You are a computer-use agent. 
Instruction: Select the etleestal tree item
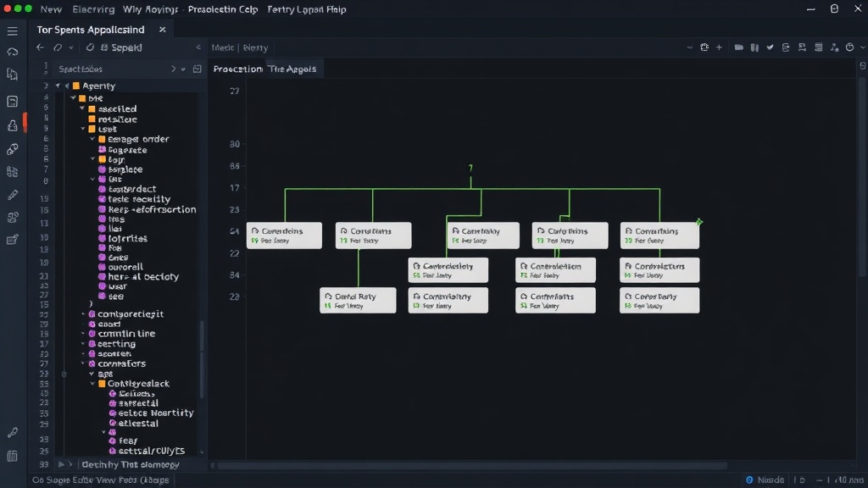pos(138,424)
